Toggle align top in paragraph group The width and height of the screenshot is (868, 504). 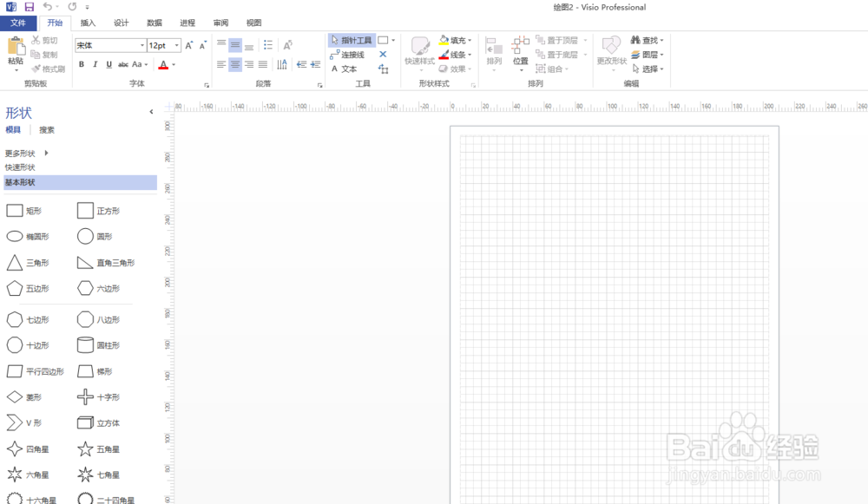click(221, 44)
